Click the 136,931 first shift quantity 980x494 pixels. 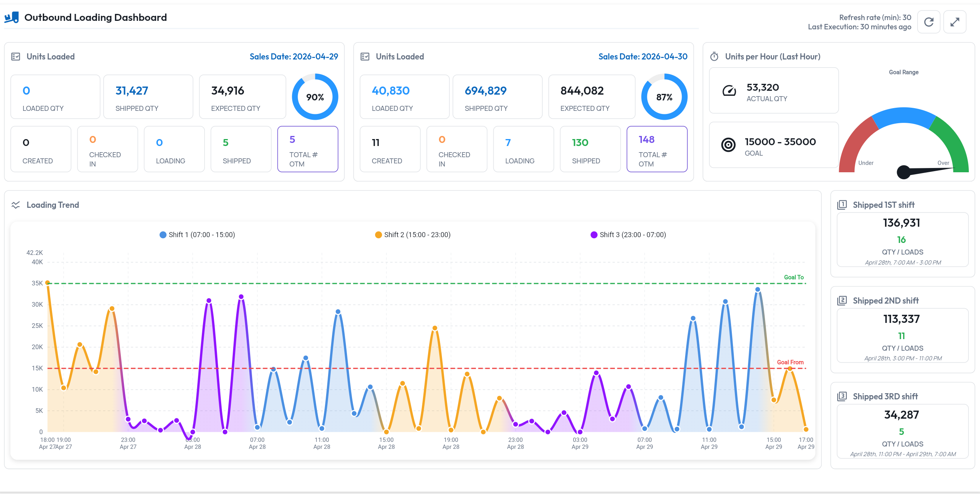902,223
